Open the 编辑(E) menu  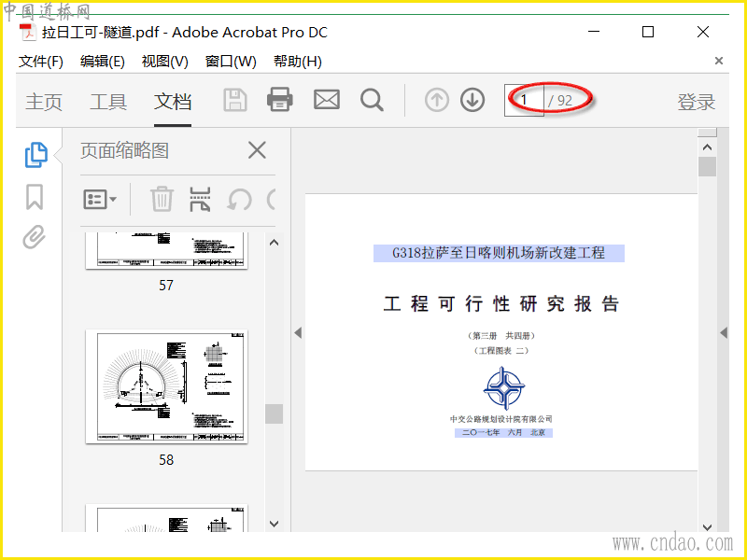pyautogui.click(x=103, y=62)
